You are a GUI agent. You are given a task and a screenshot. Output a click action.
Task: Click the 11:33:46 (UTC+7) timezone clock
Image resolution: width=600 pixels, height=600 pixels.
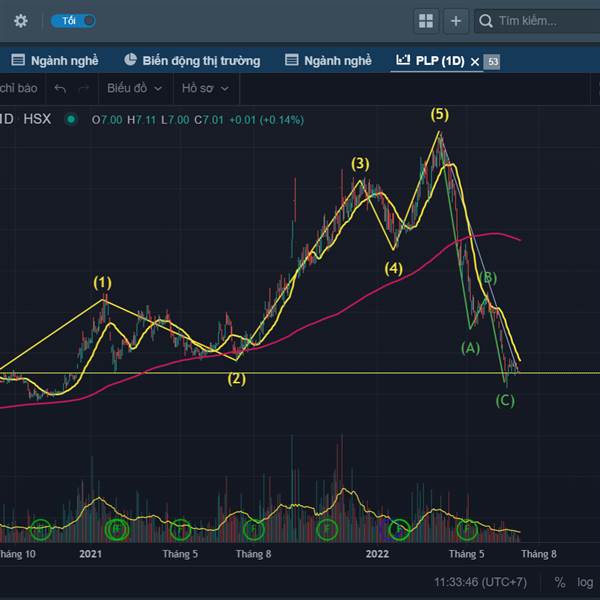pyautogui.click(x=480, y=582)
